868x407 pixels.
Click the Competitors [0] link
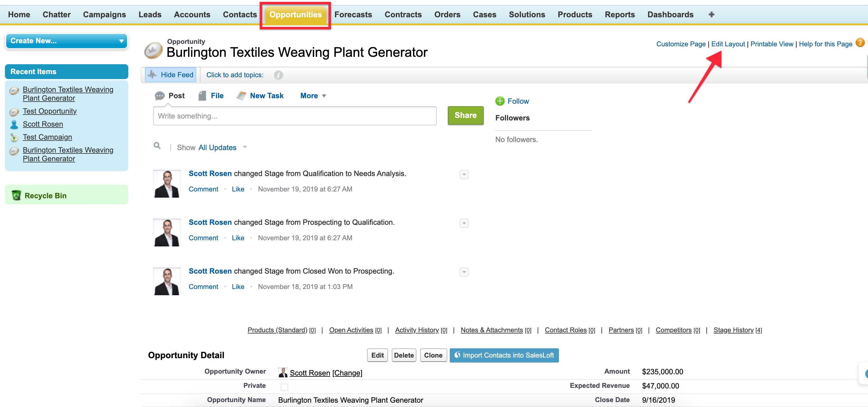[x=678, y=330]
